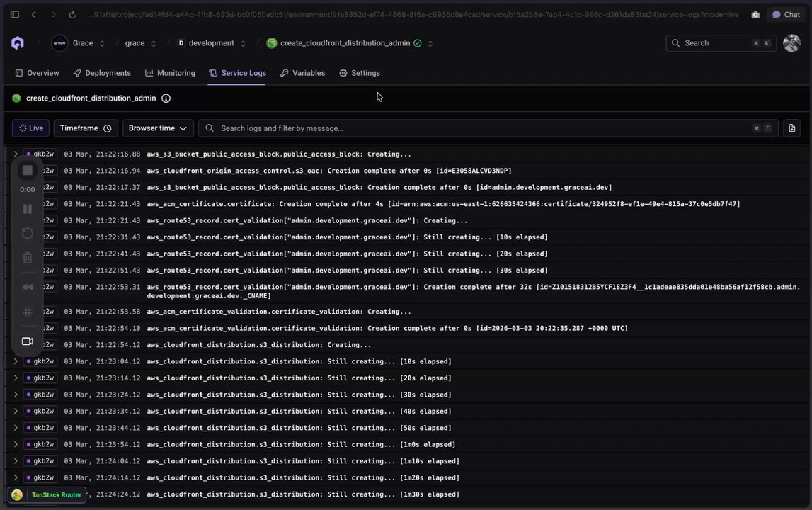The image size is (812, 510).
Task: Open the user avatar menu
Action: pyautogui.click(x=791, y=43)
